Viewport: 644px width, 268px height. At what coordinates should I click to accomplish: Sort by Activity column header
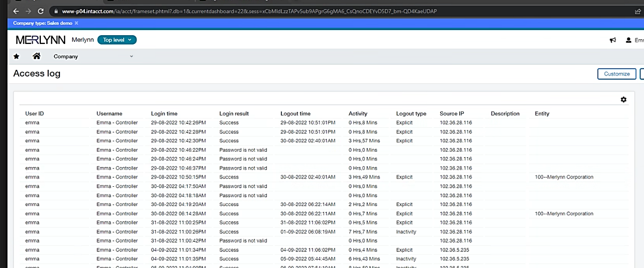(358, 113)
